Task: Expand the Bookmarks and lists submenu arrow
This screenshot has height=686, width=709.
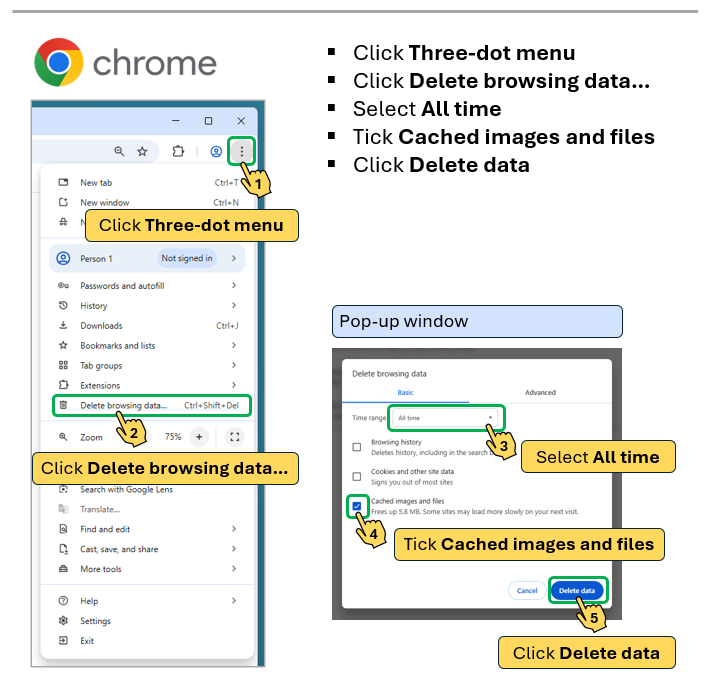Action: (x=234, y=345)
